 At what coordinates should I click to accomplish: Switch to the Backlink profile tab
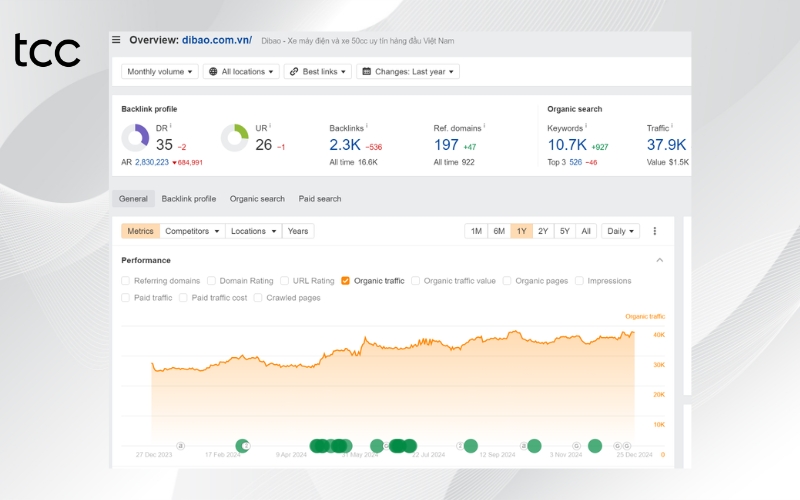coord(189,198)
